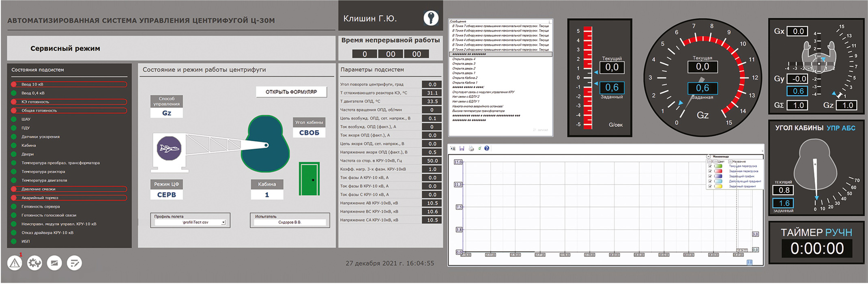Click value 33.5 for Т двигателя ОПД
The image size is (868, 284).
click(432, 101)
